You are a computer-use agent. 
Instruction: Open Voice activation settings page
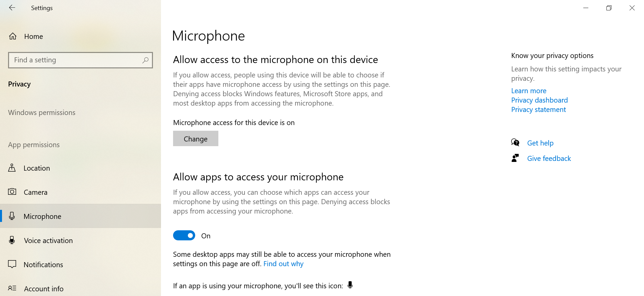(48, 241)
